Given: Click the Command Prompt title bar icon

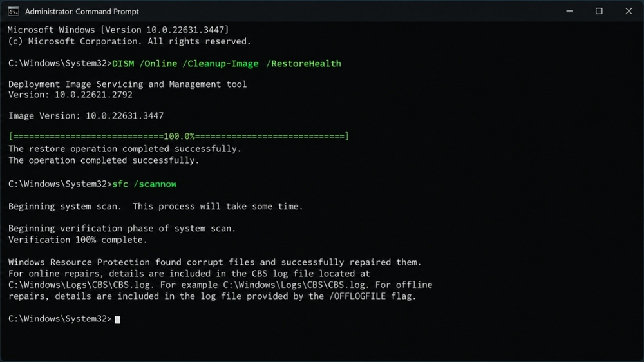Looking at the screenshot, I should (13, 12).
